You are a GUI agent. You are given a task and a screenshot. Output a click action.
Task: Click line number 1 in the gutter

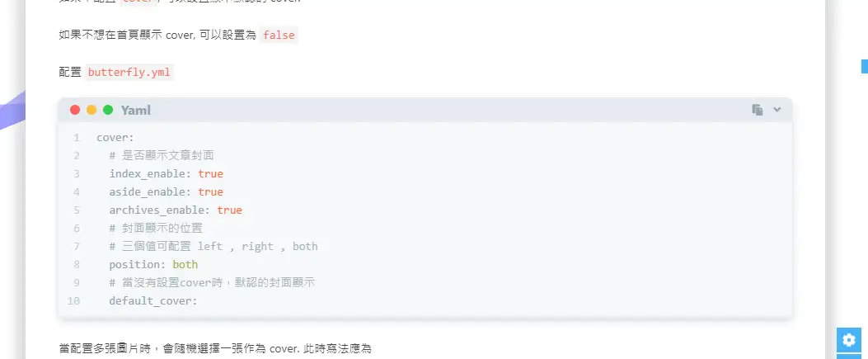[77, 137]
